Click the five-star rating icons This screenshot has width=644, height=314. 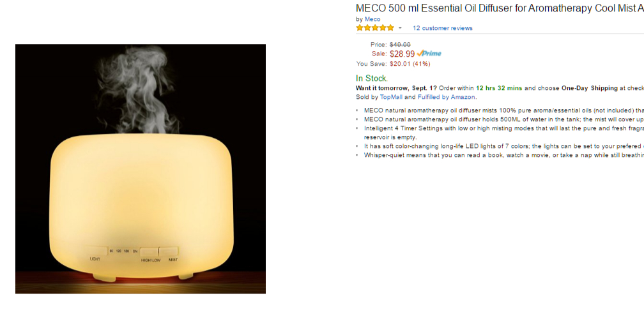point(374,28)
